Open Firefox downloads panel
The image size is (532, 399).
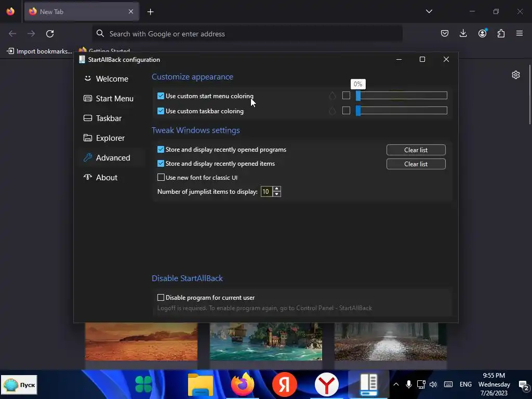(x=463, y=33)
